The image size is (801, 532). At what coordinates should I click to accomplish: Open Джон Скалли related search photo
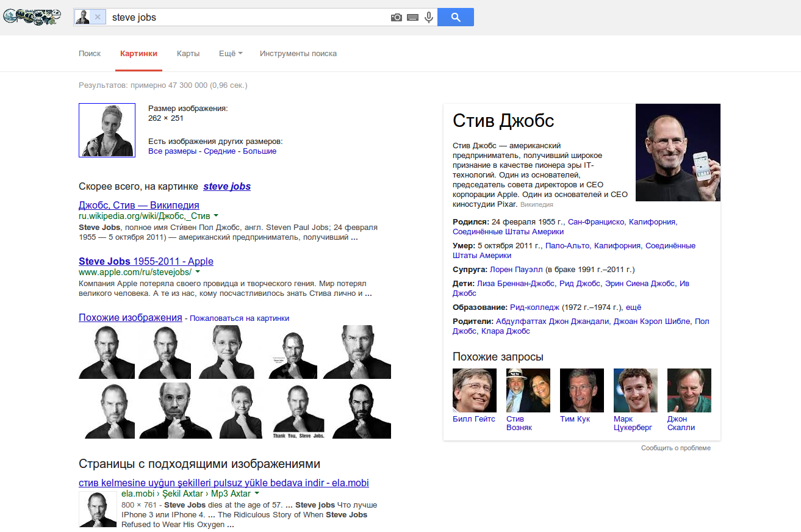tap(689, 390)
